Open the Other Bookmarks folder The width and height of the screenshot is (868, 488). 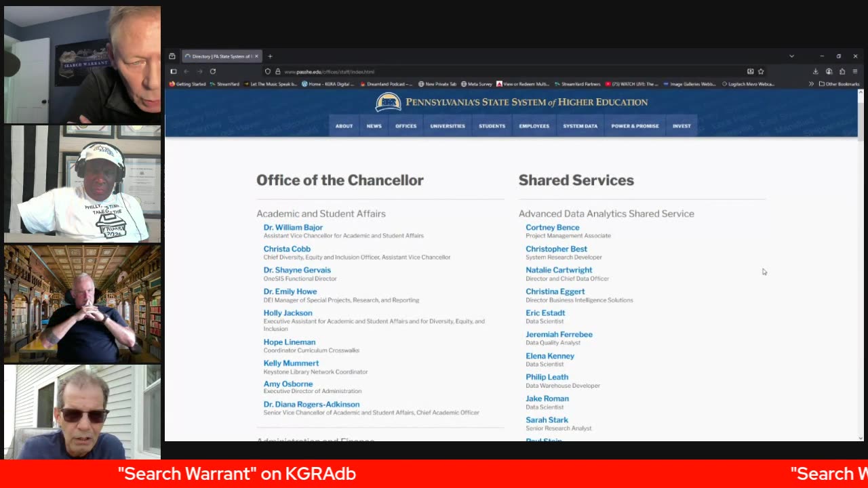click(x=839, y=84)
